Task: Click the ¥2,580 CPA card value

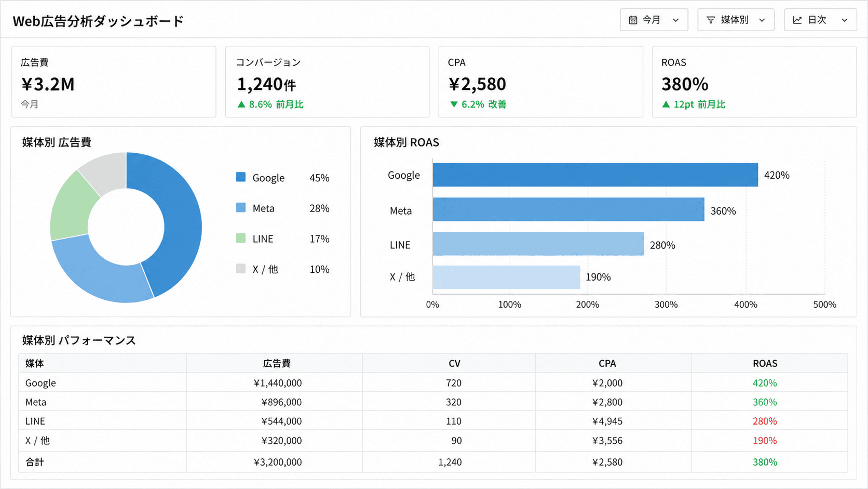Action: point(477,84)
